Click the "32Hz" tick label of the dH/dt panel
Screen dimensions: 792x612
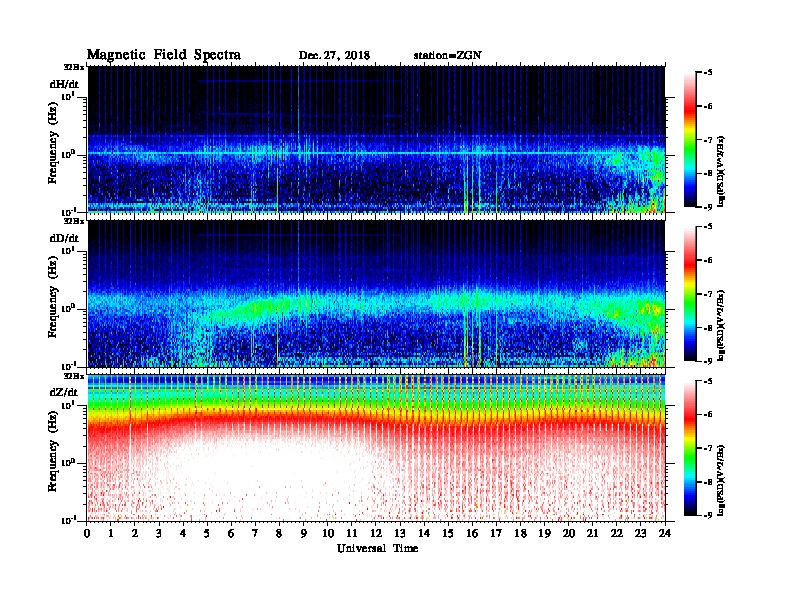click(74, 67)
